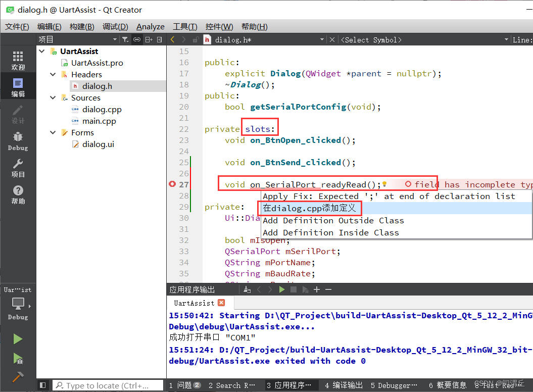
Task: Open the Analyze menu
Action: (x=150, y=26)
